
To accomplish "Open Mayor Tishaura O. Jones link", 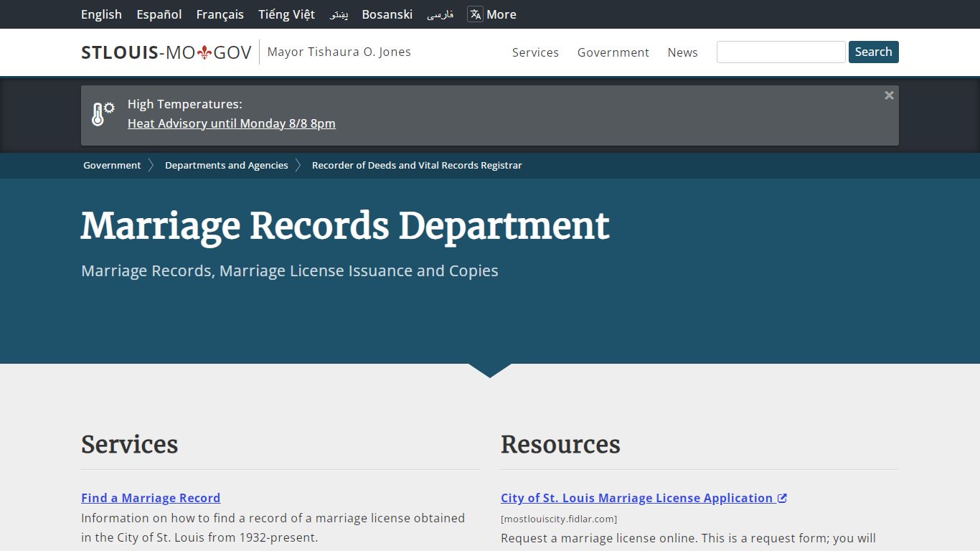I will 339,52.
